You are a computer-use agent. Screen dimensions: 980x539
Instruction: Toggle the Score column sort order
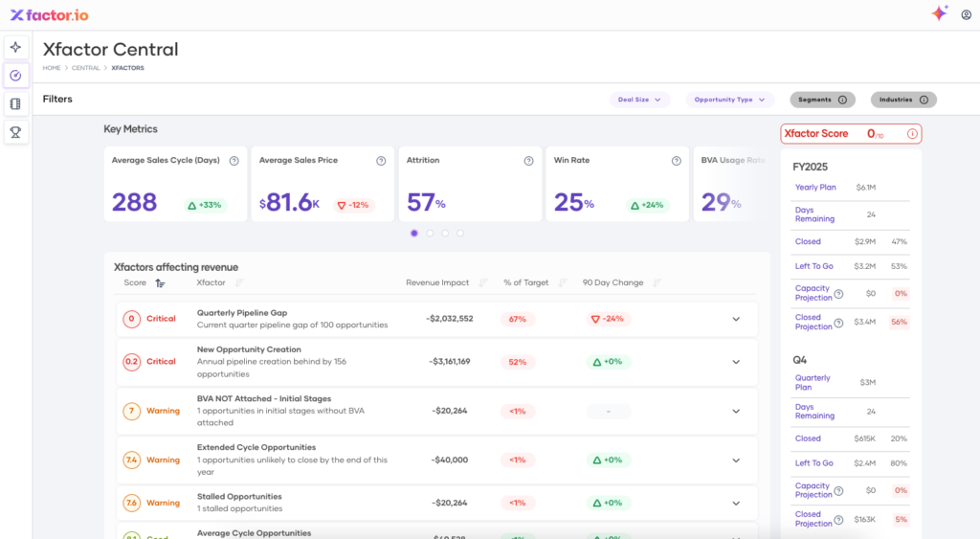click(x=160, y=283)
